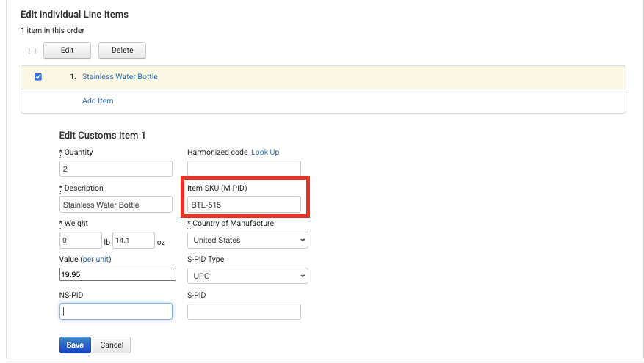Screen dimensions: 644x363
Task: Open the Harmonized code Look Up link
Action: (x=265, y=153)
